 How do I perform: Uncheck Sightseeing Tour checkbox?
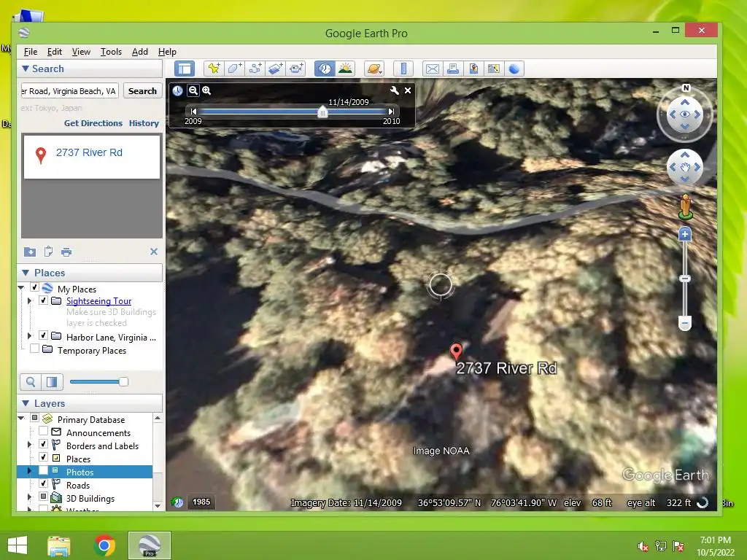pos(43,300)
